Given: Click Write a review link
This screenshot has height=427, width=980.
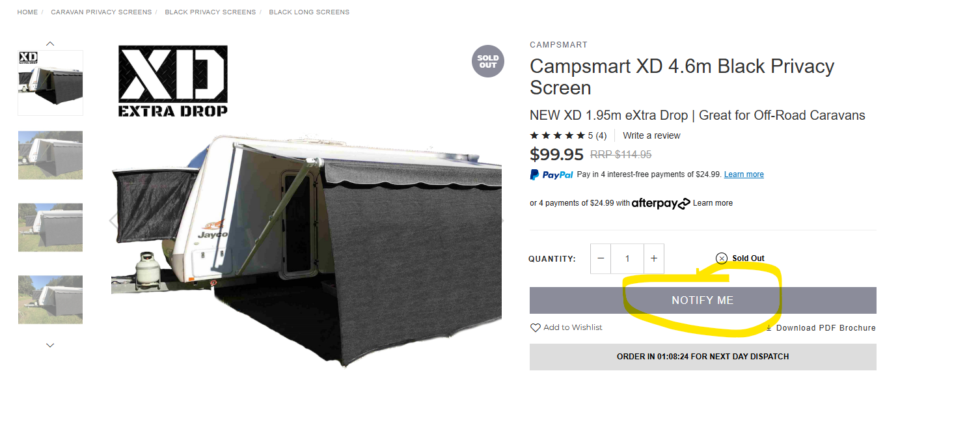Looking at the screenshot, I should coord(651,135).
